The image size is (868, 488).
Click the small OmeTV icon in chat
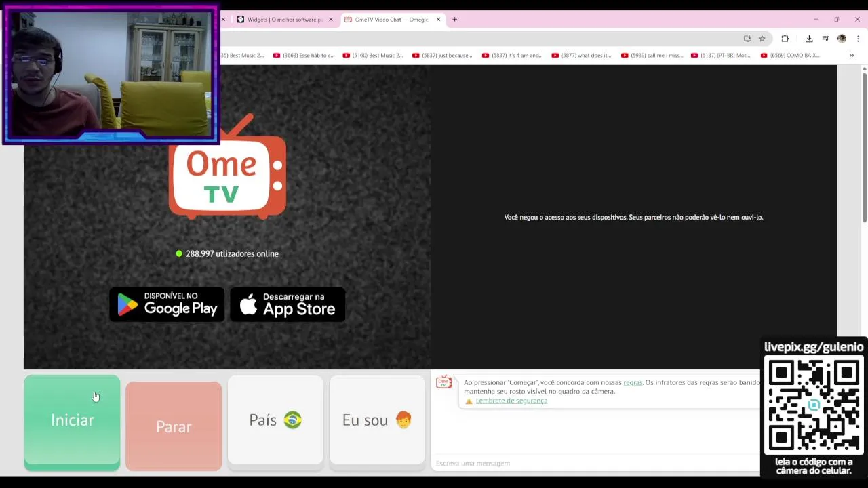click(443, 383)
